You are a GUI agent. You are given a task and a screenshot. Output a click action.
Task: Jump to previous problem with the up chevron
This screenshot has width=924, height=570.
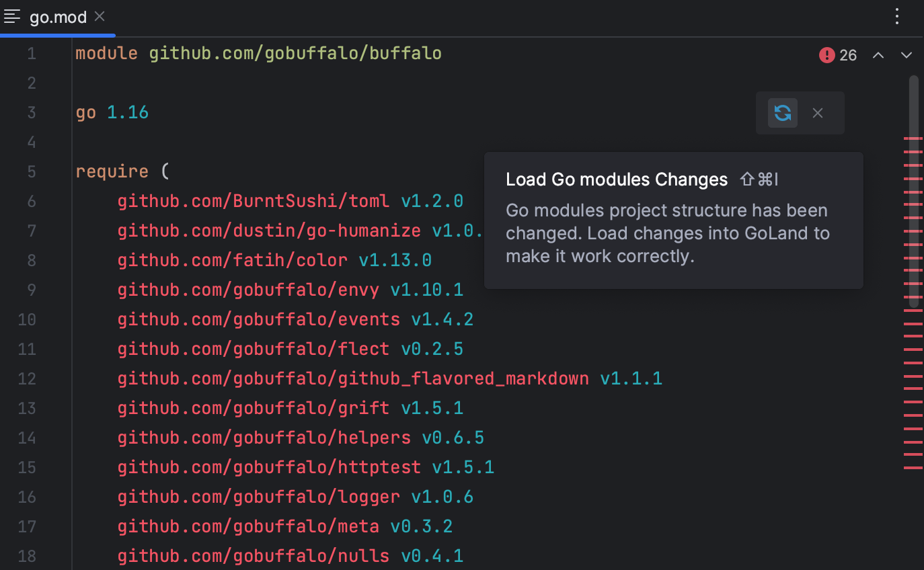point(878,55)
